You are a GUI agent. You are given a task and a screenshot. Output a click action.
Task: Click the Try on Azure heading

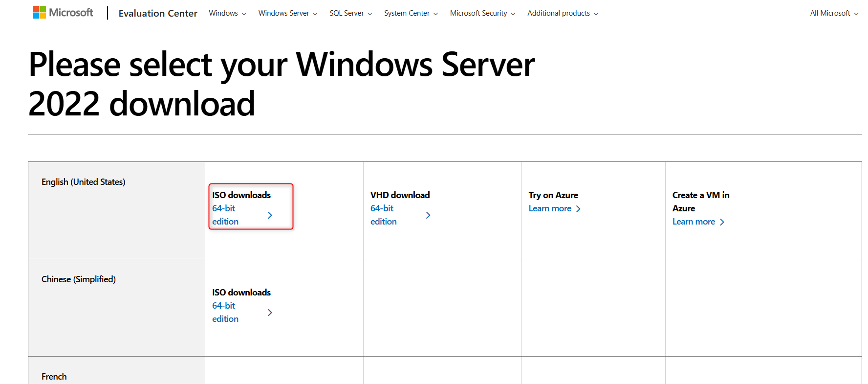tap(553, 195)
